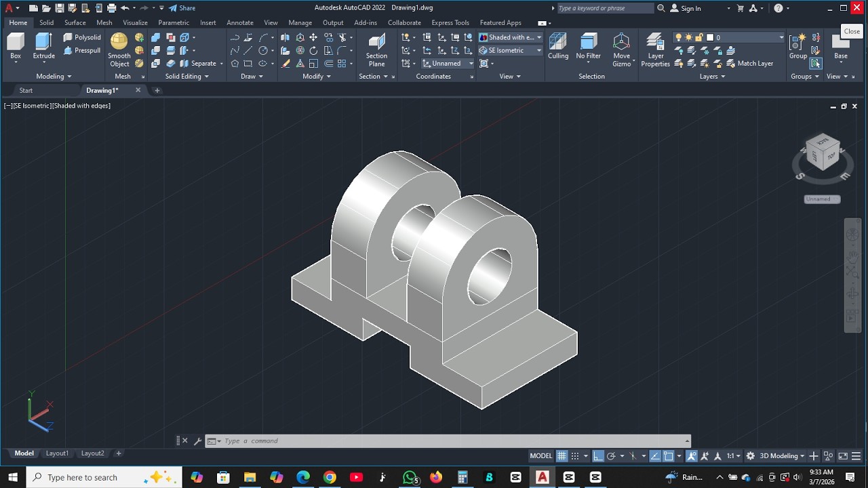
Task: Select the Extrude tool
Action: [x=44, y=47]
